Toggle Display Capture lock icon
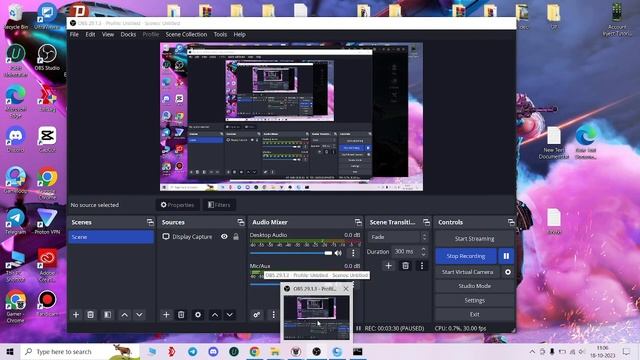This screenshot has width=640, height=360. click(236, 237)
